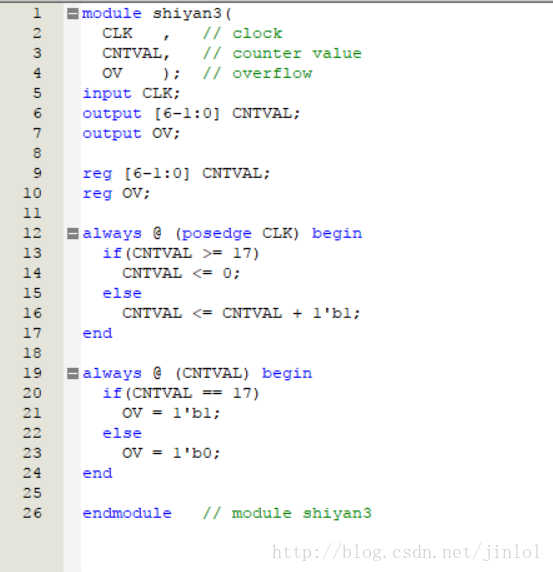The image size is (553, 572).
Task: Click the '// clock' comment
Action: coord(243,34)
